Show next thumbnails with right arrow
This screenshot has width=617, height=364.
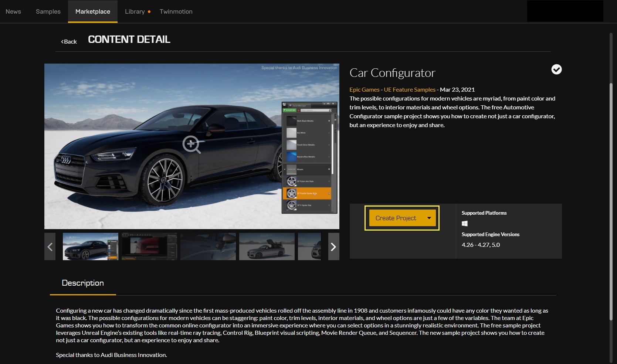point(333,246)
